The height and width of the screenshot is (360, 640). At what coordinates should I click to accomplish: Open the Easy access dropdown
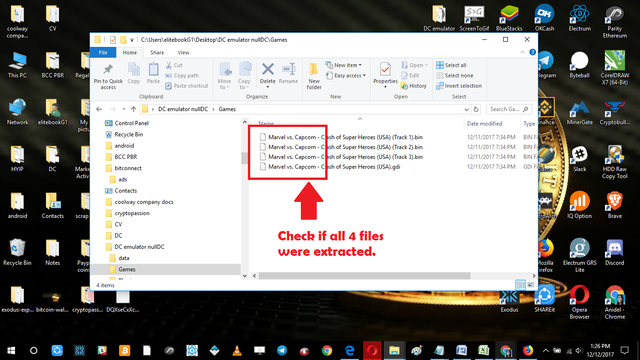(x=346, y=76)
